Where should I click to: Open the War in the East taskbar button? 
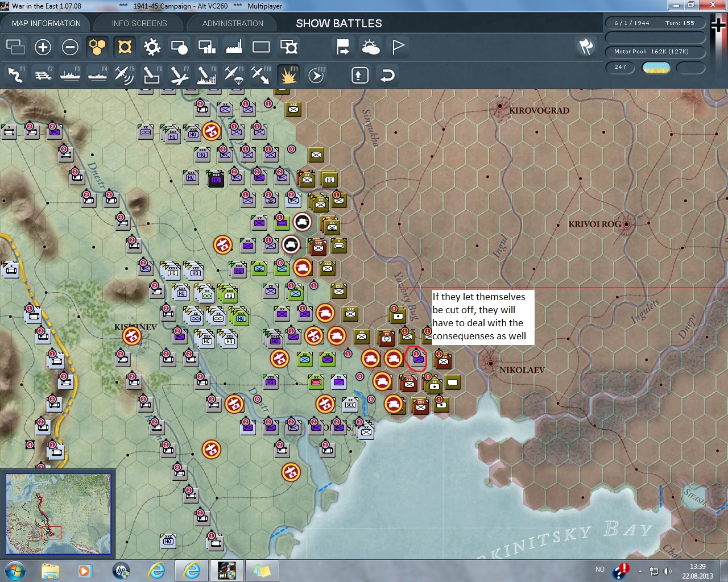tap(226, 571)
